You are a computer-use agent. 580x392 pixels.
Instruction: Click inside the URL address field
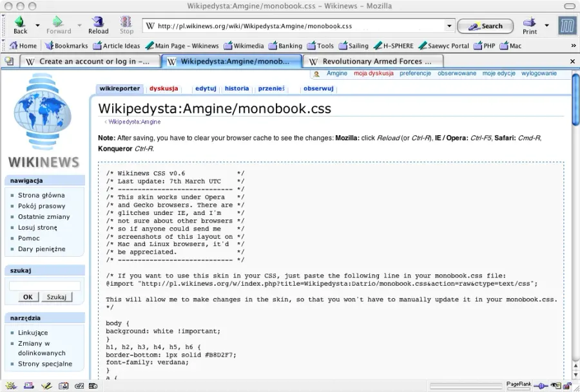(x=300, y=26)
